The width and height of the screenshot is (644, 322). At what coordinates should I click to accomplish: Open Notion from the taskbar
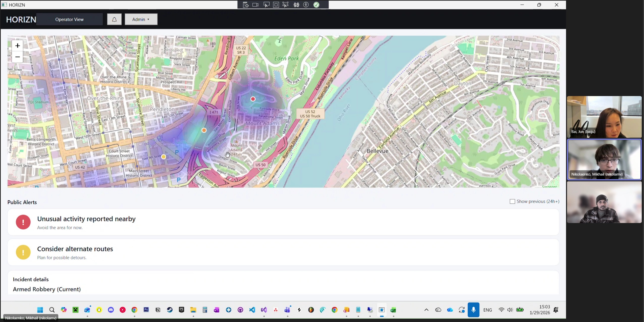point(158,310)
